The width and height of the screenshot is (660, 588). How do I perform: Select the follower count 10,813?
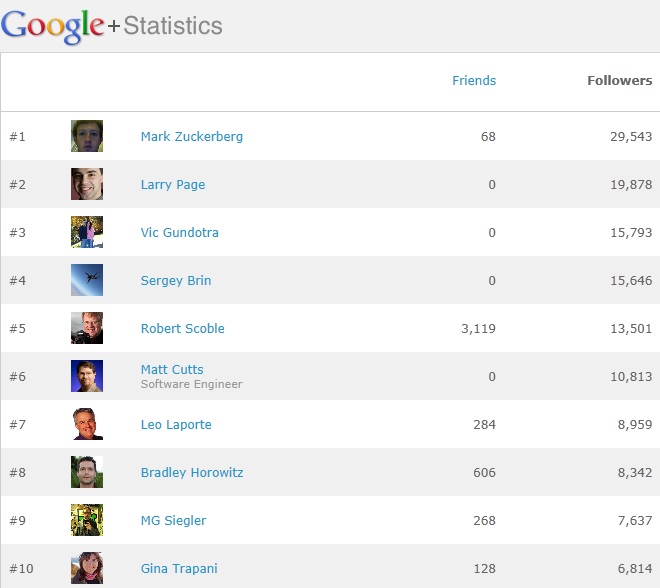(631, 377)
